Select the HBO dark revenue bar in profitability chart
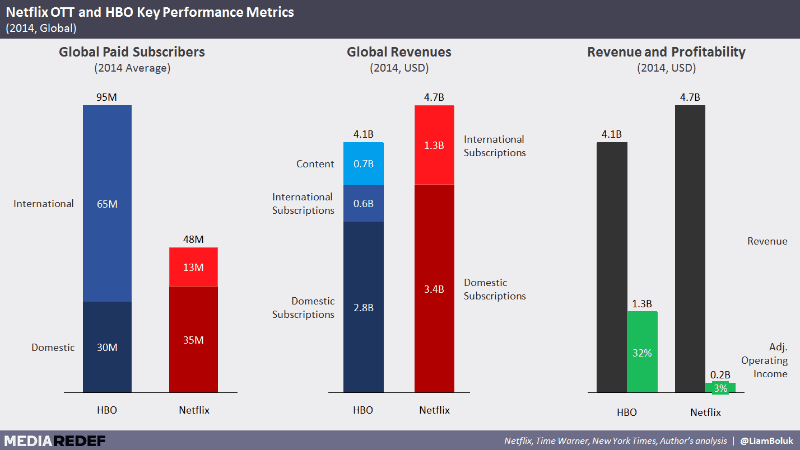This screenshot has width=800, height=450. [x=612, y=267]
